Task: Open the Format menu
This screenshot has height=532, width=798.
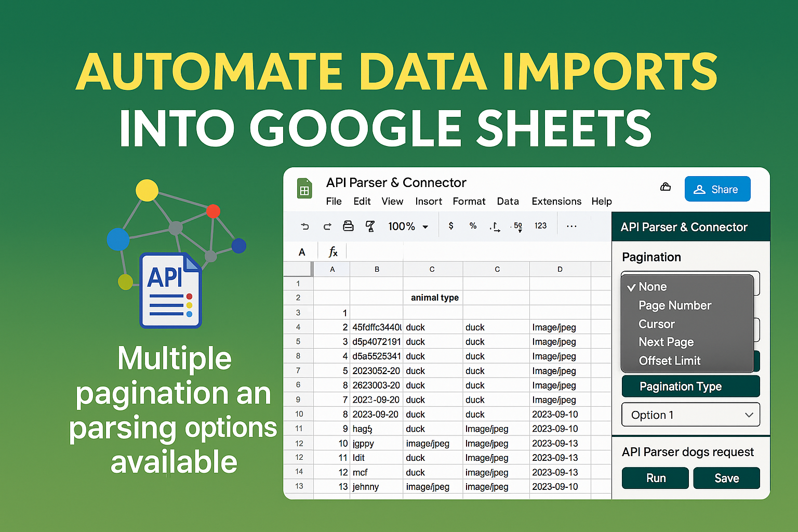Action: [x=469, y=202]
